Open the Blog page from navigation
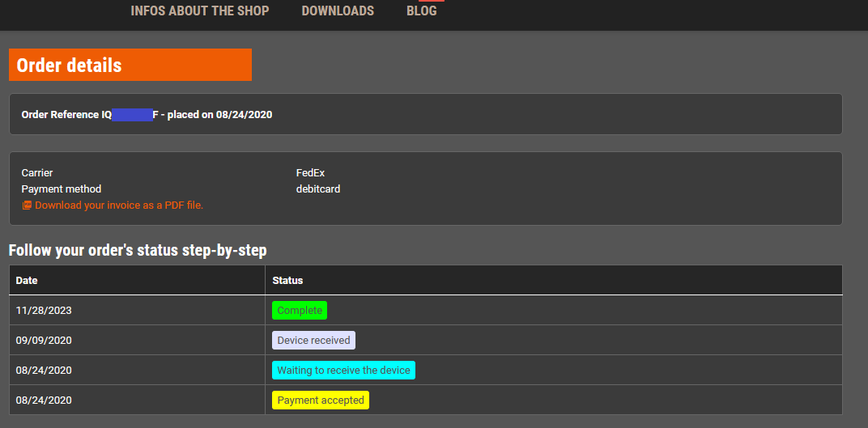Image resolution: width=868 pixels, height=428 pixels. pos(421,11)
